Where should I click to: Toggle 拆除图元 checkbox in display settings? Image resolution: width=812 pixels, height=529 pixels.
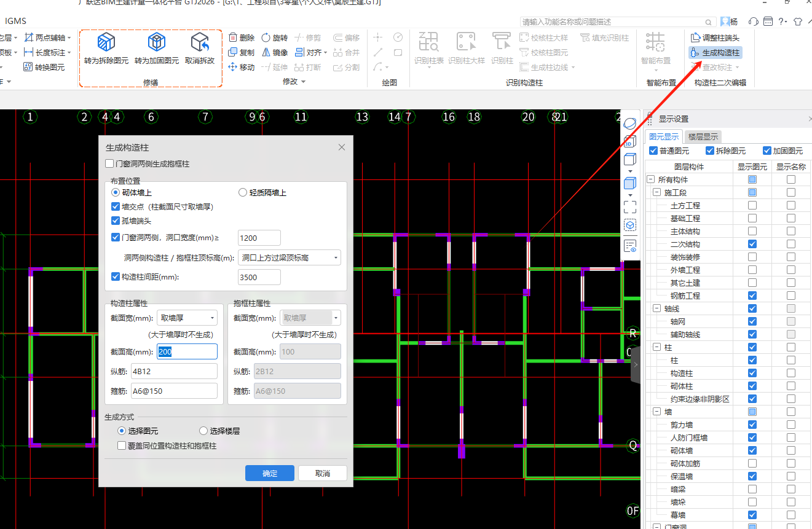pyautogui.click(x=711, y=151)
